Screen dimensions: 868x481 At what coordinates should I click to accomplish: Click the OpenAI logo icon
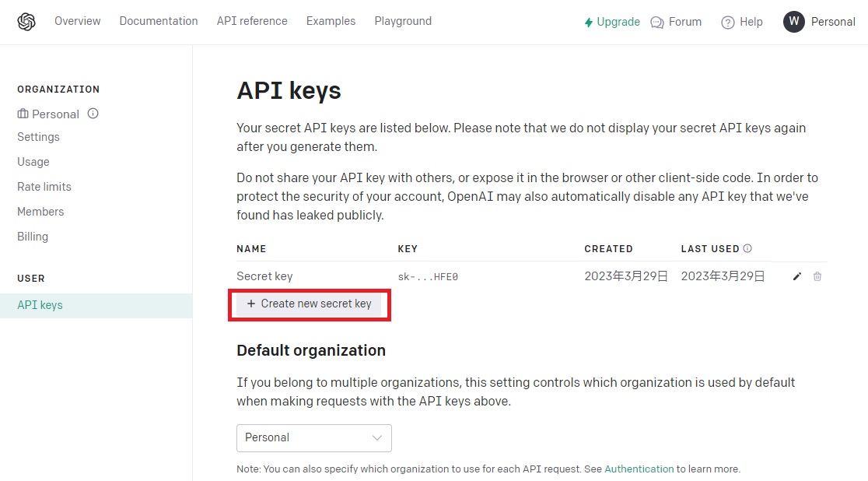(x=26, y=22)
